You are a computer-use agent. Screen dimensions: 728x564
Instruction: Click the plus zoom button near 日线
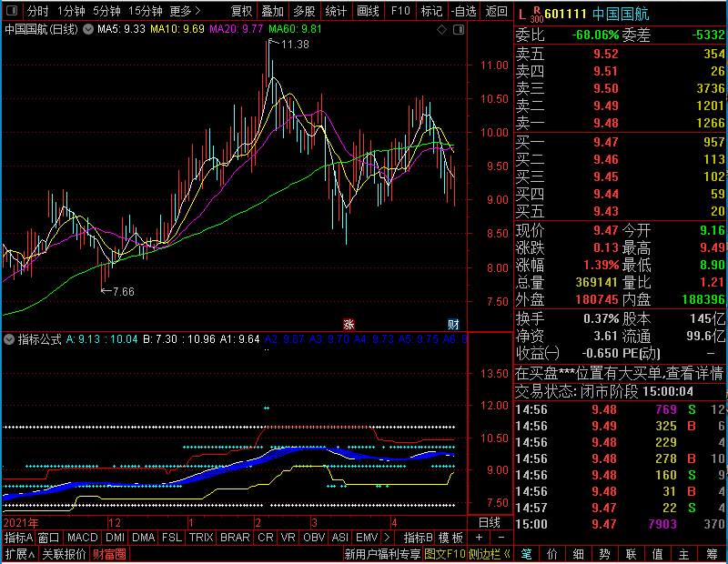tap(480, 538)
